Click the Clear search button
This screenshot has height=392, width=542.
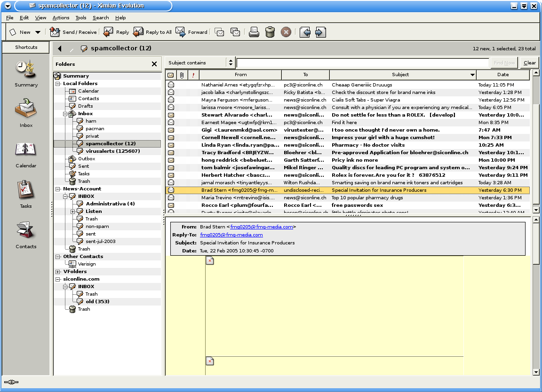(529, 63)
